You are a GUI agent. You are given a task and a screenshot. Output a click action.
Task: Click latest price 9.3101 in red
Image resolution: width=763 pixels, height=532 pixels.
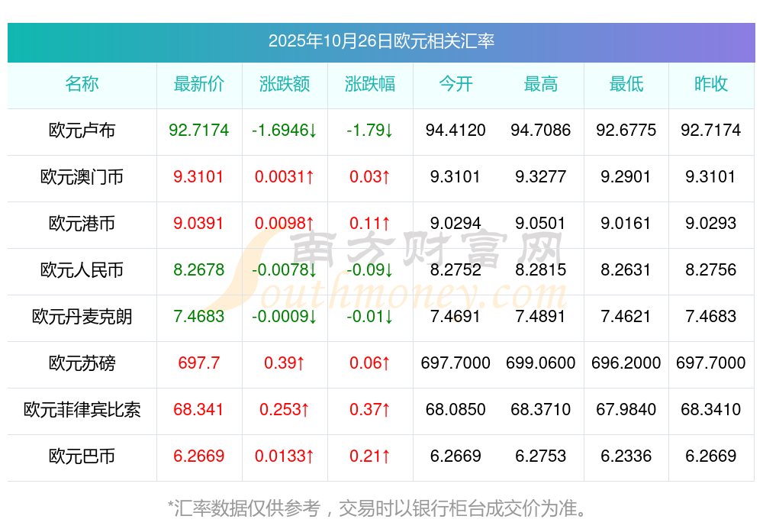[198, 176]
